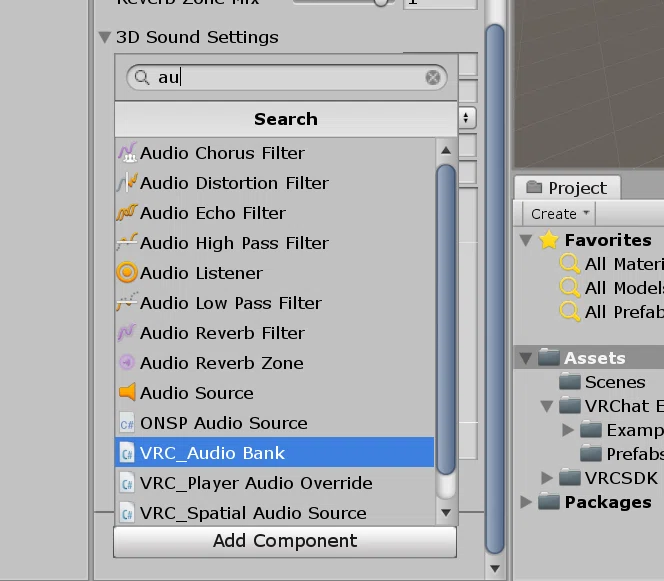
Task: Click the Add Component button
Action: click(285, 541)
